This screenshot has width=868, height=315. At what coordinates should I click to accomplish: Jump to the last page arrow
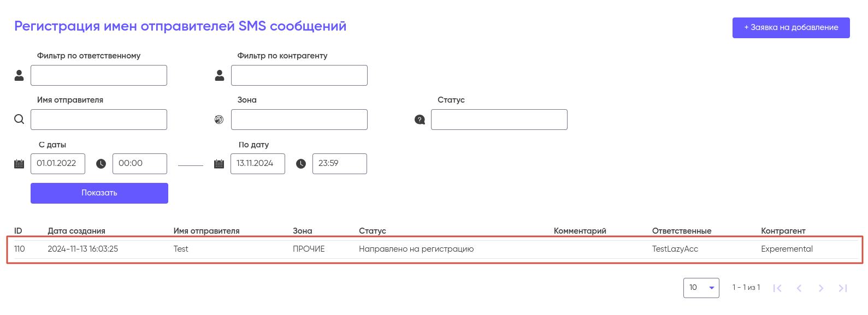843,288
